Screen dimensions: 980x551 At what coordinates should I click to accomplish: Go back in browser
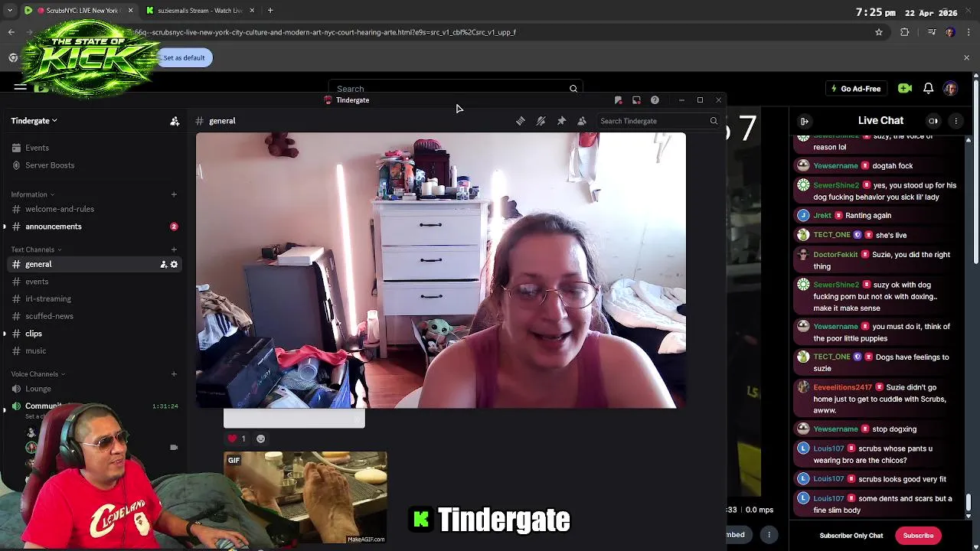click(x=11, y=32)
